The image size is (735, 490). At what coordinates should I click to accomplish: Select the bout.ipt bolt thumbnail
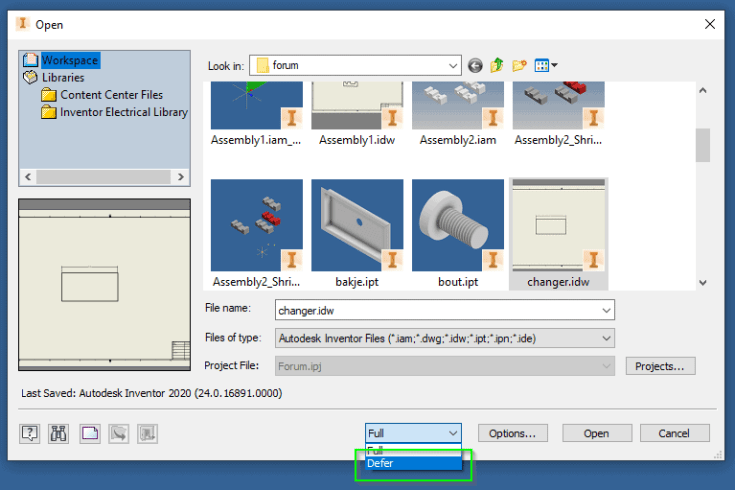pyautogui.click(x=457, y=225)
